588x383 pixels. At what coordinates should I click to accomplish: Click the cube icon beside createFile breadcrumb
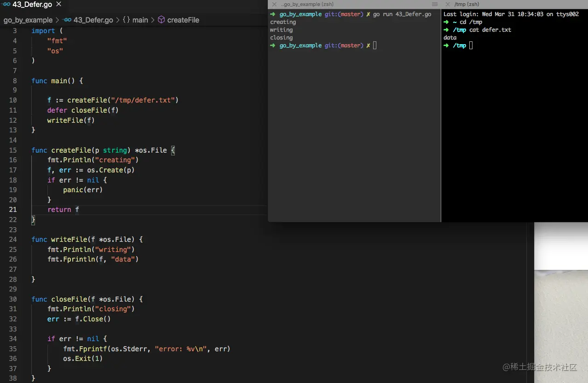(x=161, y=20)
